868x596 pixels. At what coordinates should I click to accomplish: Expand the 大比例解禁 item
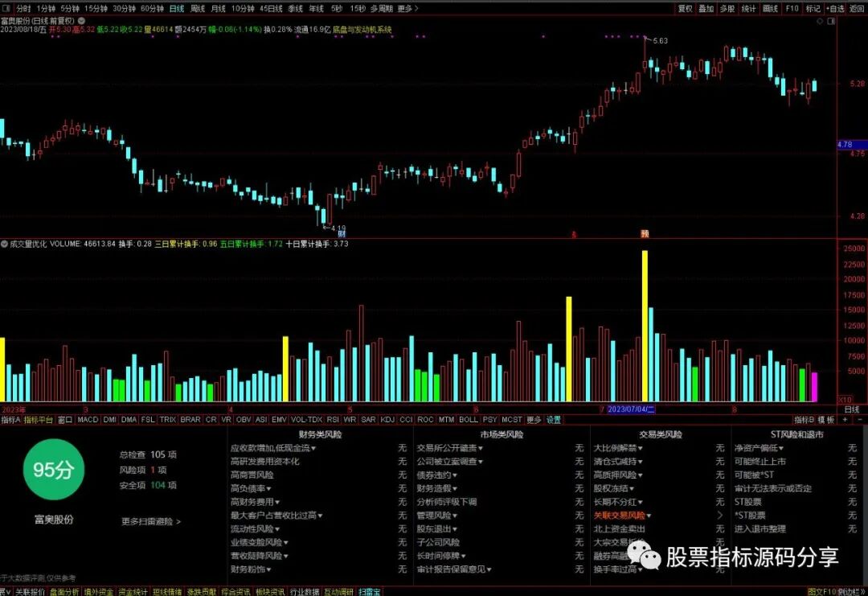tap(618, 447)
